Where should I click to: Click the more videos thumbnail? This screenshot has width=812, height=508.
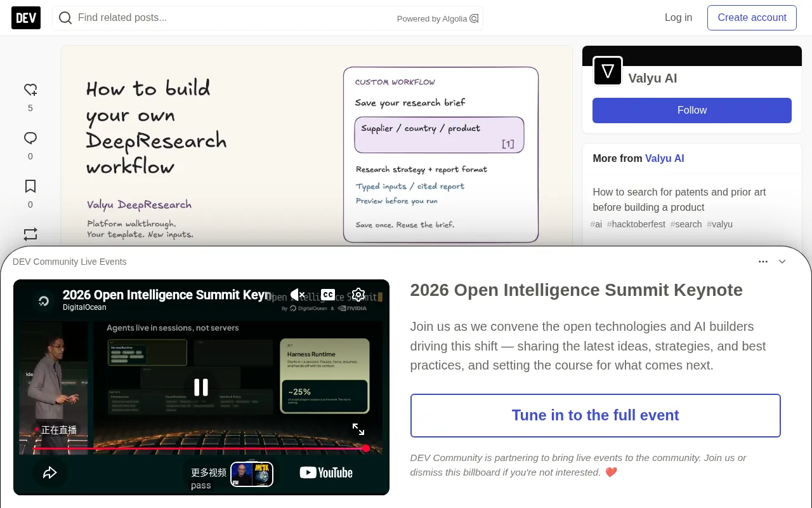click(252, 474)
